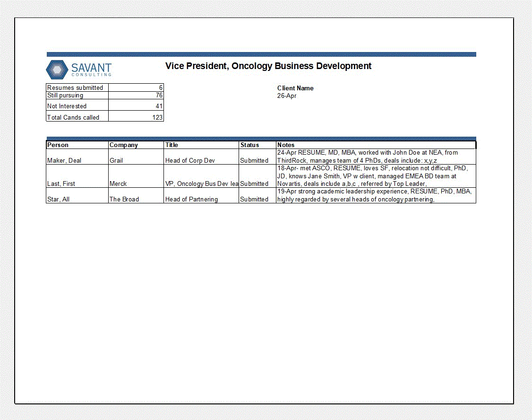Click the title cell "VP, Oncology Bus Dev"

point(202,176)
